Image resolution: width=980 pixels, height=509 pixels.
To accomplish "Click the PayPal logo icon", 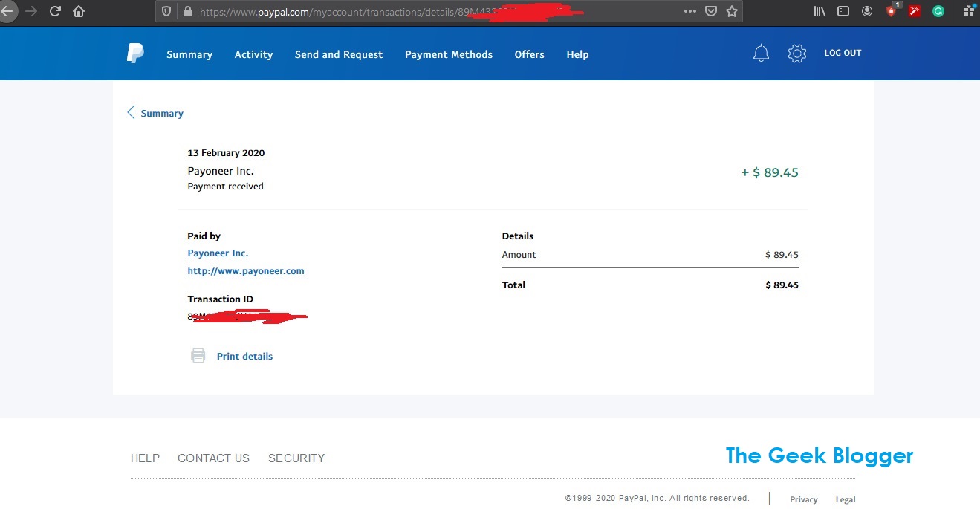I will (135, 54).
